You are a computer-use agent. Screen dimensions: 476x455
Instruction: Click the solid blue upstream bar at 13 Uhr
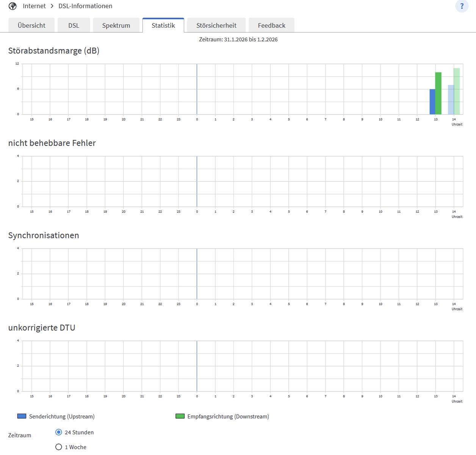(x=432, y=102)
